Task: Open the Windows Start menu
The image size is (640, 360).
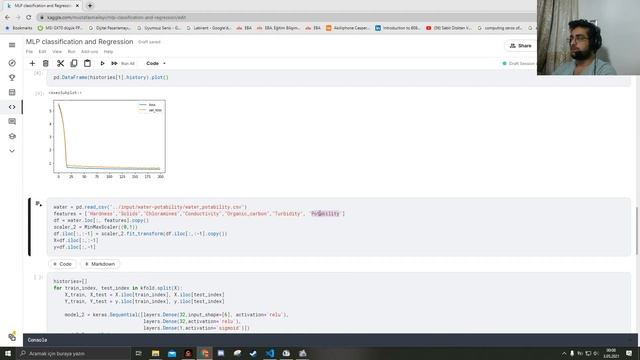Action: (x=8, y=353)
